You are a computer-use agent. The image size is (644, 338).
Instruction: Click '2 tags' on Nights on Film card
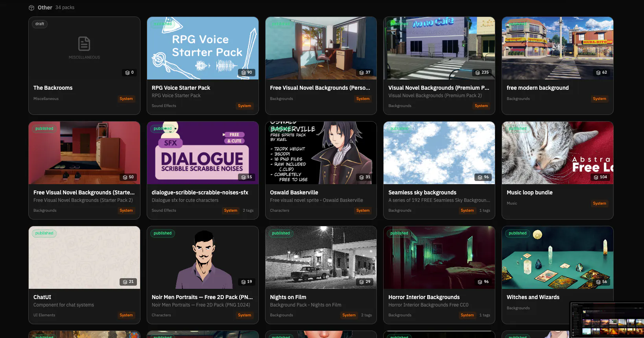tap(366, 315)
